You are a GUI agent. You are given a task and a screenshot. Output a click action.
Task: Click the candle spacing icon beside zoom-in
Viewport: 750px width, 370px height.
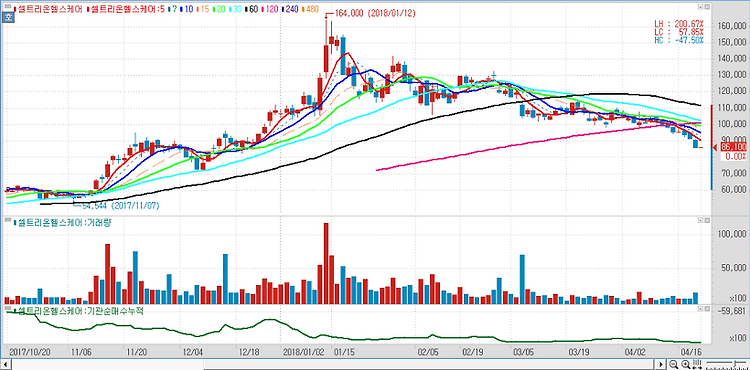[697, 364]
